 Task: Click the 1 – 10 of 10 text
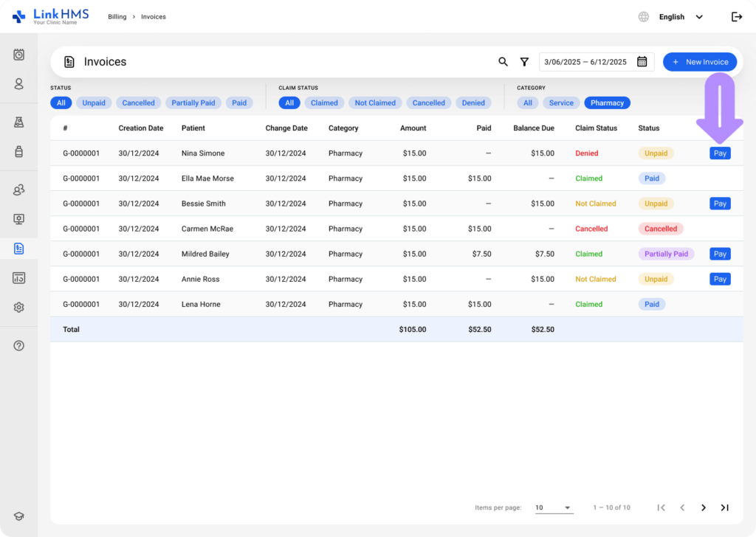(x=612, y=507)
